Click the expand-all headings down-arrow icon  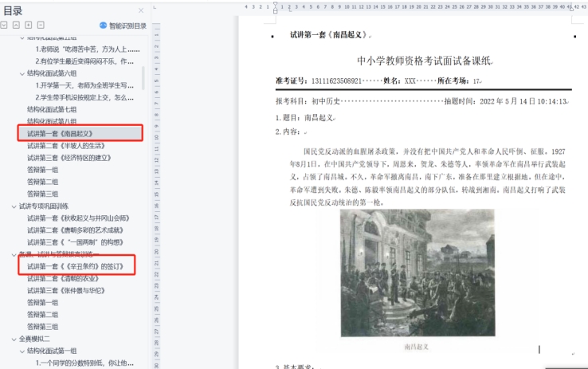click(x=5, y=26)
